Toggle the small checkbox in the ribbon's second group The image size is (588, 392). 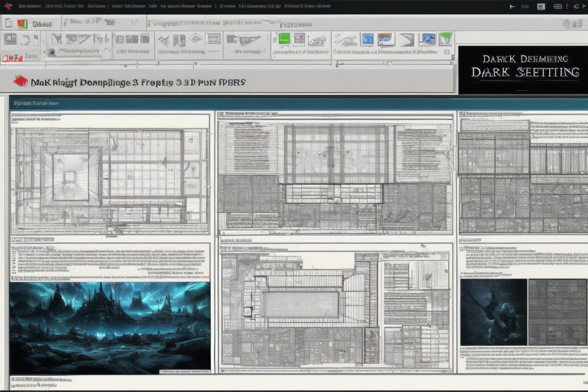coord(51,52)
